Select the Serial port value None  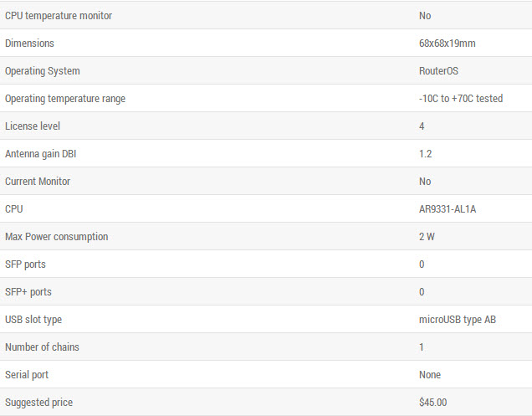pyautogui.click(x=430, y=375)
